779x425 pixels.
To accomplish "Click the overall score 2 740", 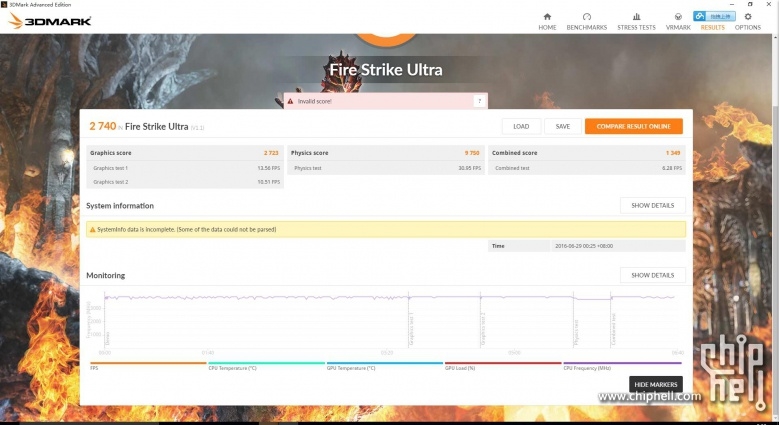I will [102, 126].
